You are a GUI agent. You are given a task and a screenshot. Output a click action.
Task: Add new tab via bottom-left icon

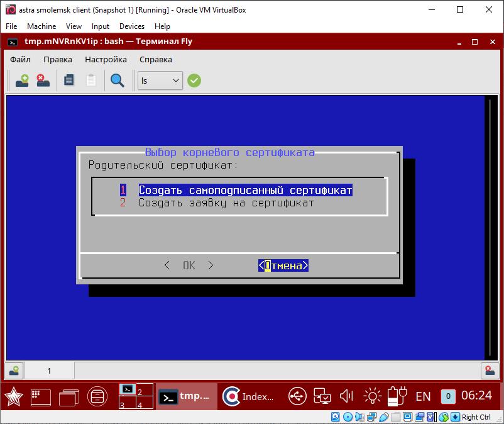point(14,371)
